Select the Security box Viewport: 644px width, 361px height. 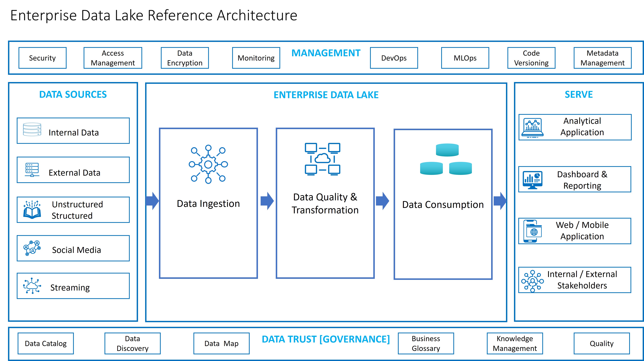point(43,58)
